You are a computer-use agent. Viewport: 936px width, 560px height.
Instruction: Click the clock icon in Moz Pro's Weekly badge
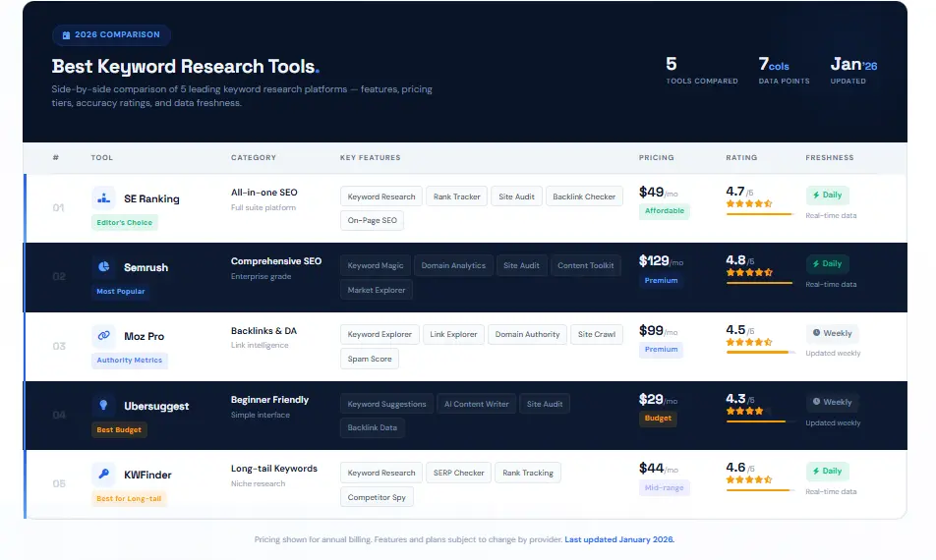(x=816, y=333)
